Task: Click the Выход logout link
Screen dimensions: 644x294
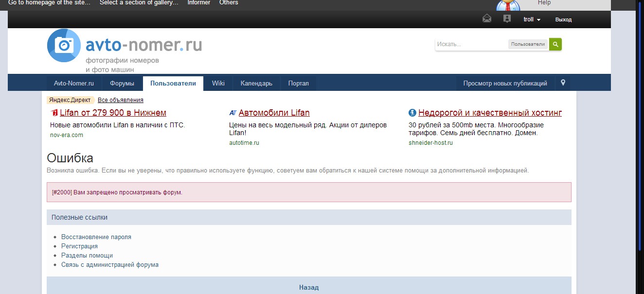Action: 563,19
